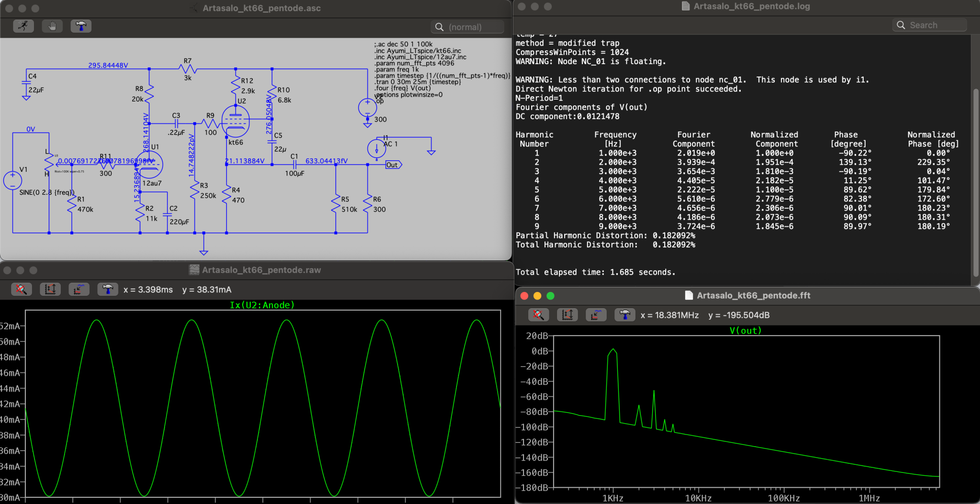Viewport: 980px width, 504px height.
Task: Click the 295.84448V node voltage label
Action: tap(108, 65)
